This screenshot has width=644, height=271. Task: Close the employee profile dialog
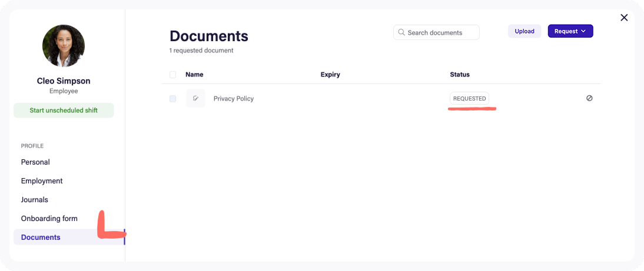click(624, 18)
